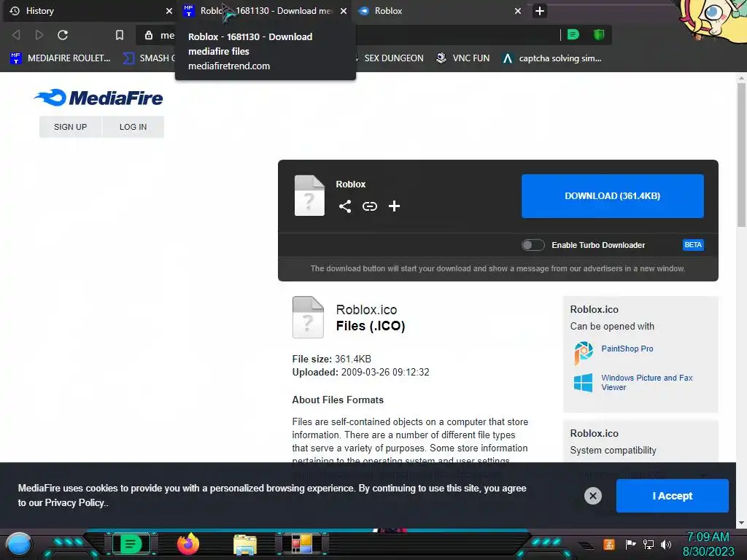The height and width of the screenshot is (560, 747).
Task: Bookmark this page icon
Action: (x=120, y=35)
